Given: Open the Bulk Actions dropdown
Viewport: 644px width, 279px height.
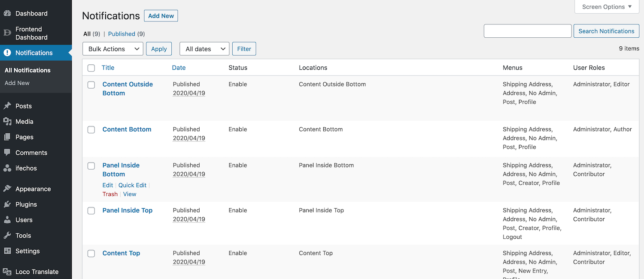Looking at the screenshot, I should click(113, 49).
